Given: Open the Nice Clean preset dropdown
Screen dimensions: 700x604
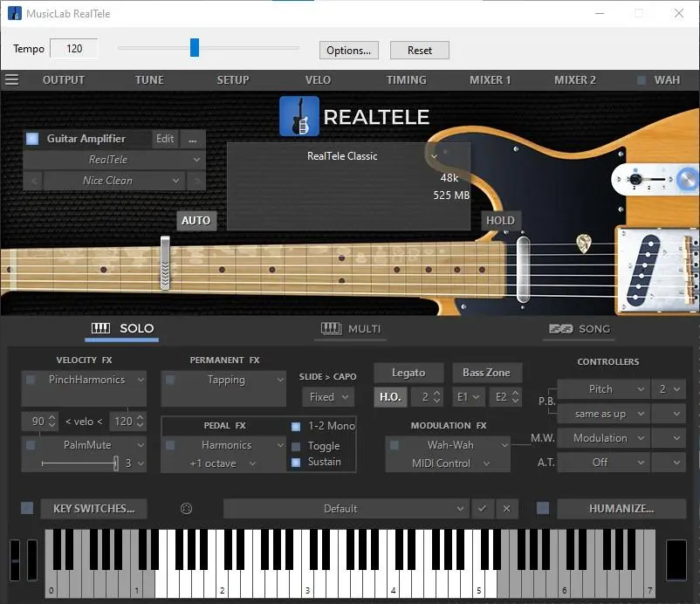Looking at the screenshot, I should 114,181.
